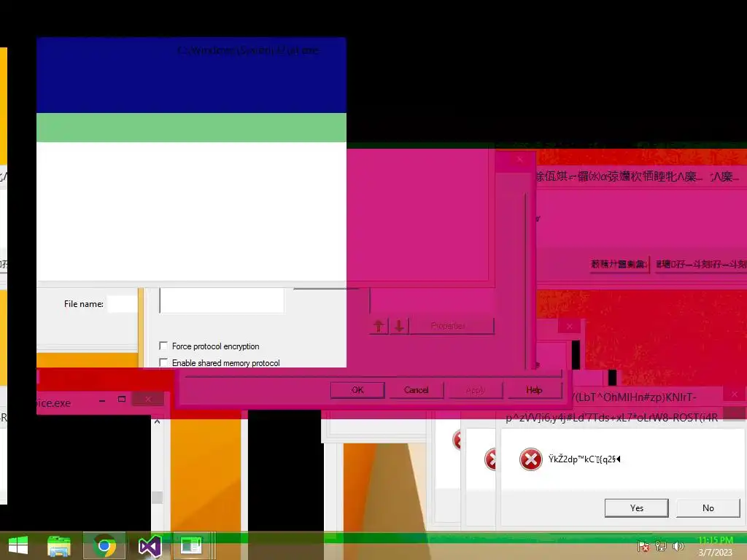Confirm the dialog with the OK button
747x560 pixels.
coord(357,390)
